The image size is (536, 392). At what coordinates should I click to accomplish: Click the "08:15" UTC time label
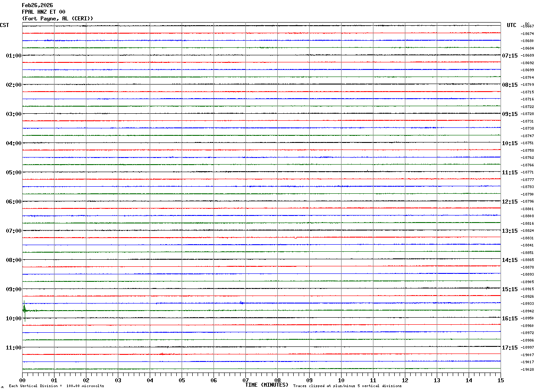pyautogui.click(x=510, y=85)
